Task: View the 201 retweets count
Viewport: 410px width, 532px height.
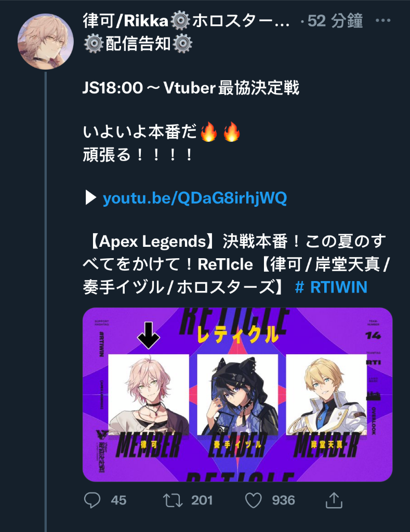Action: (202, 500)
